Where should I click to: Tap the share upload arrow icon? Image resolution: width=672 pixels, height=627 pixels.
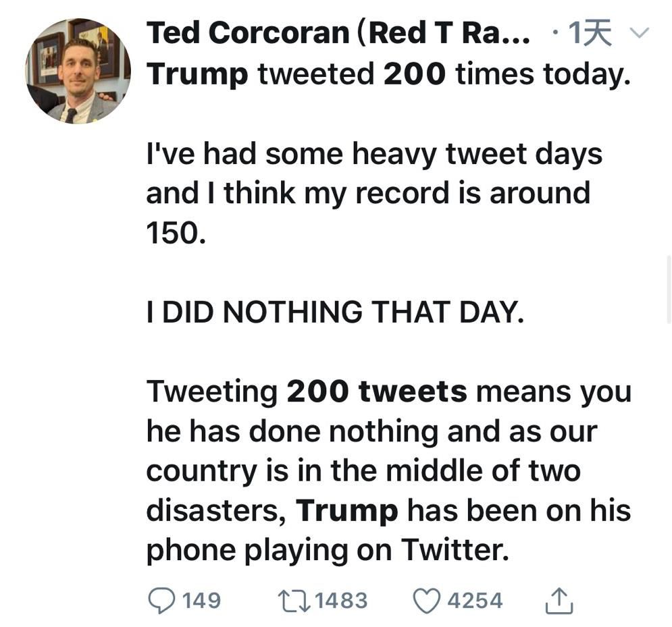559,600
